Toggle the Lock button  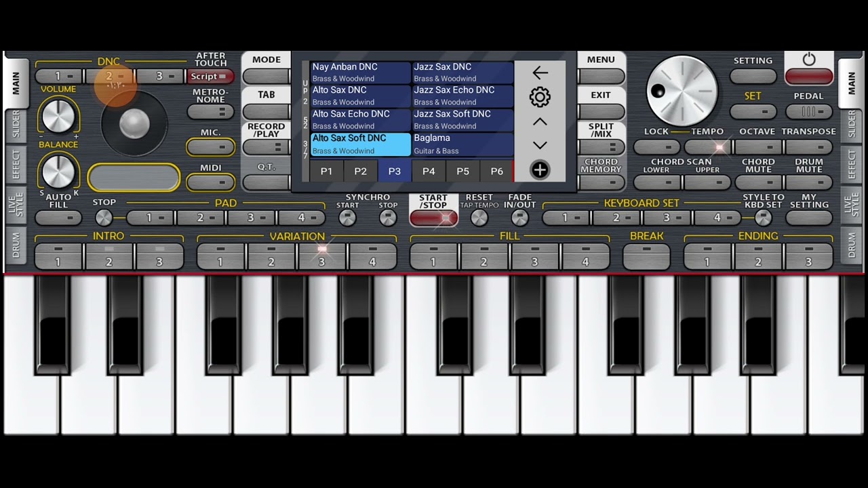point(656,146)
